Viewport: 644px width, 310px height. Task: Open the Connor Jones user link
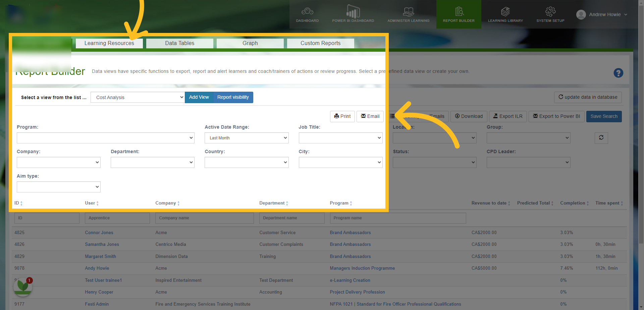tap(99, 233)
